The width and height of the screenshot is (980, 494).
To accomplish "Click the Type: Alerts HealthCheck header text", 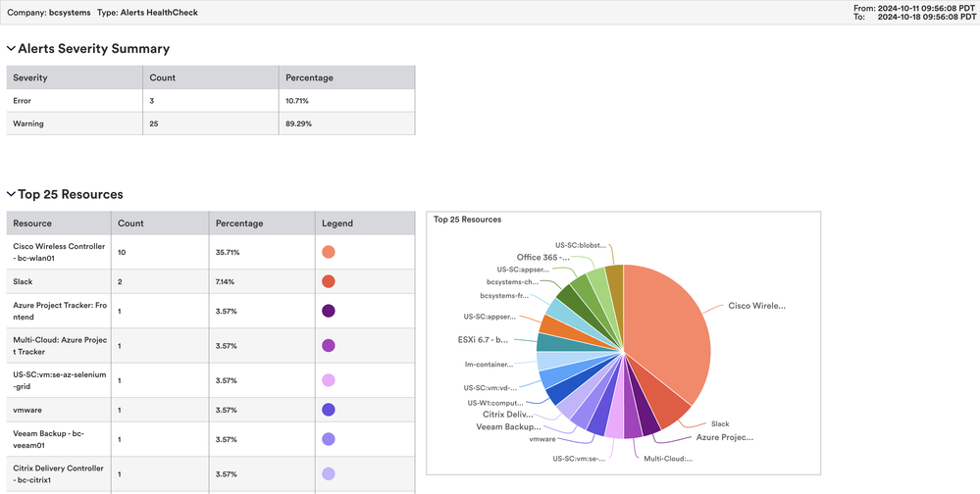I will pyautogui.click(x=147, y=13).
